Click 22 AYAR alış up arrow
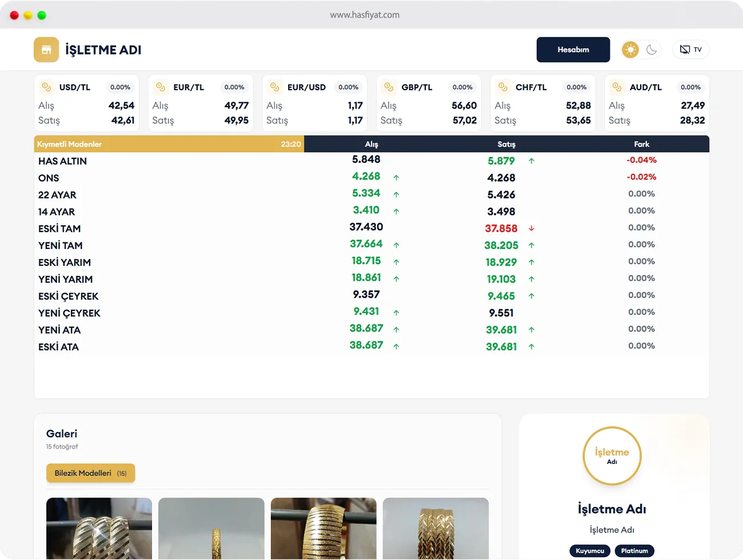The width and height of the screenshot is (743, 560). pyautogui.click(x=396, y=195)
